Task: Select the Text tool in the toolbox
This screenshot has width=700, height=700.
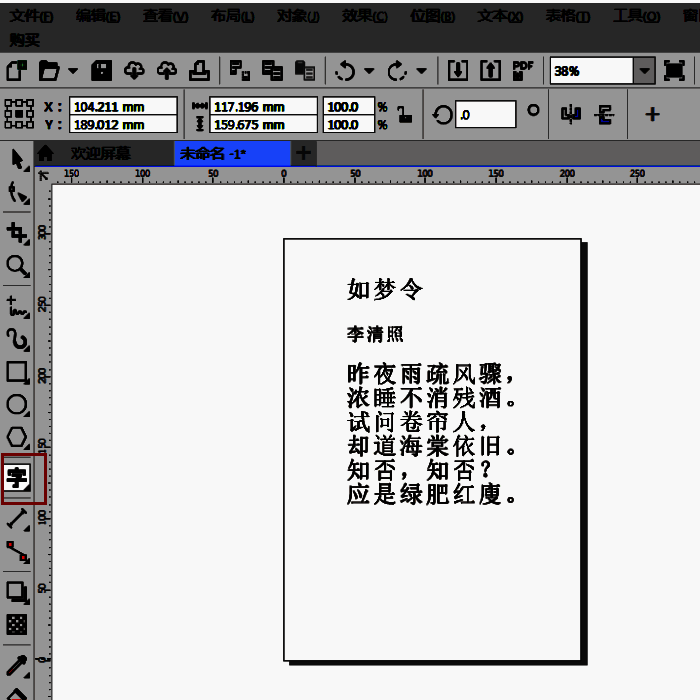Action: pyautogui.click(x=18, y=478)
